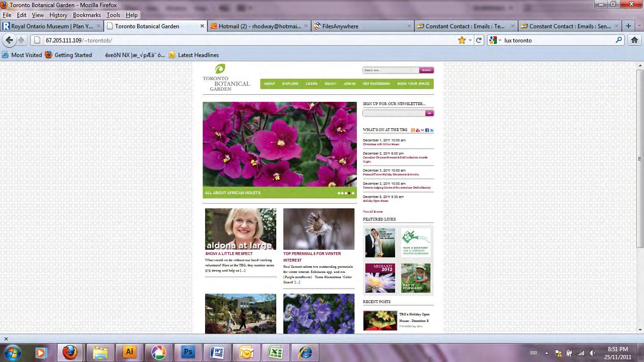Click LEARN in the green navigation bar

(x=312, y=84)
